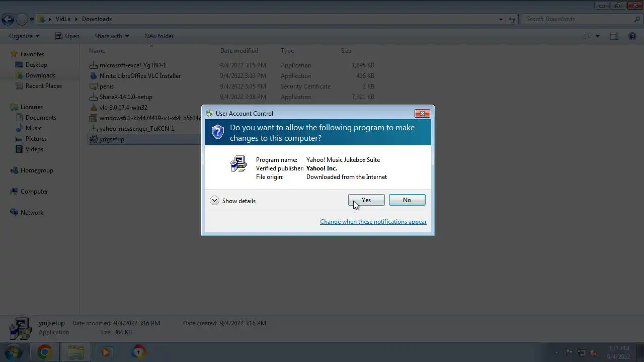Select ymjsetup file in list

pyautogui.click(x=112, y=139)
